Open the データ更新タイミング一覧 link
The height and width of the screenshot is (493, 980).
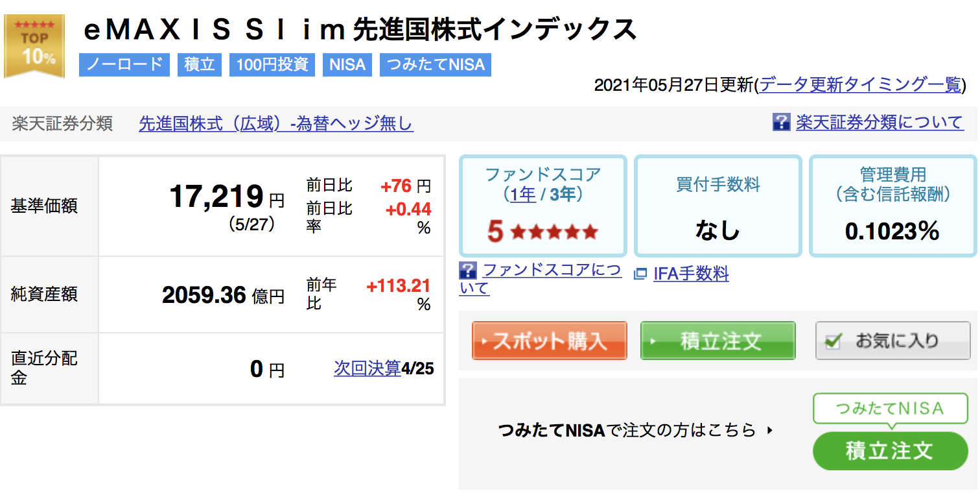pyautogui.click(x=860, y=84)
